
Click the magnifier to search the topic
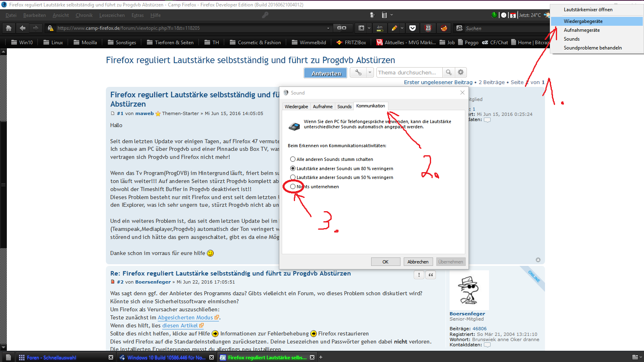[449, 72]
